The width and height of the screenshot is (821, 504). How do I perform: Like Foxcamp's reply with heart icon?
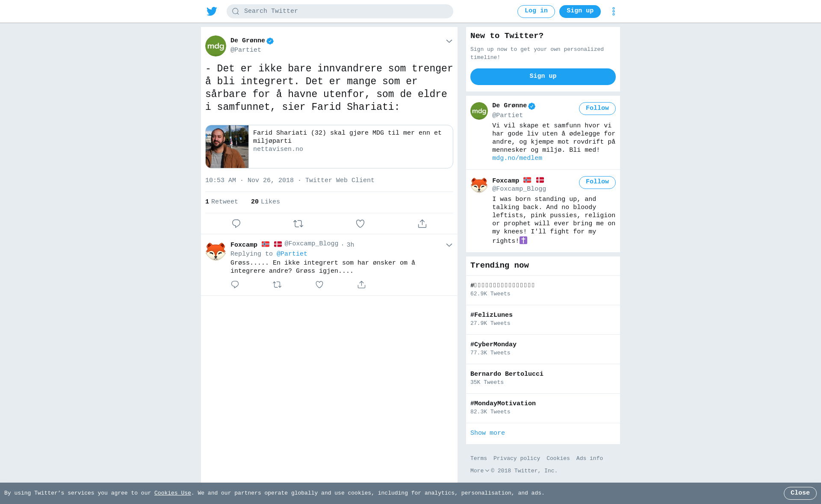[x=319, y=285]
